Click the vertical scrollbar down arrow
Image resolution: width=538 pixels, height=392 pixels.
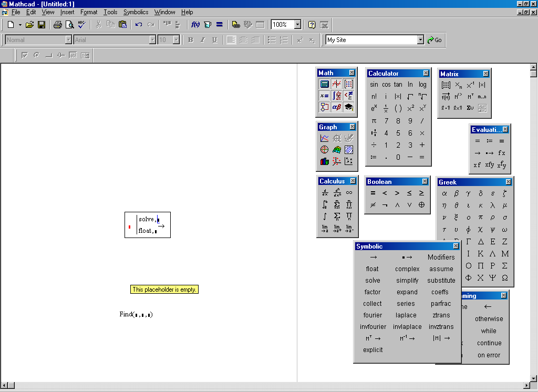(533, 378)
